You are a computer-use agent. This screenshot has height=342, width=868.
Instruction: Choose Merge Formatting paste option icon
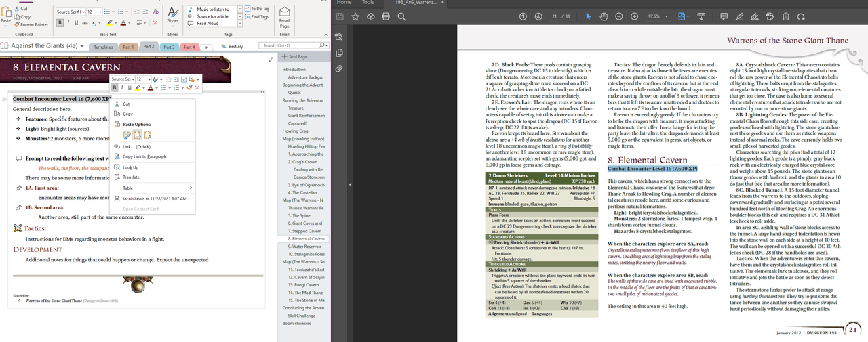(x=137, y=135)
